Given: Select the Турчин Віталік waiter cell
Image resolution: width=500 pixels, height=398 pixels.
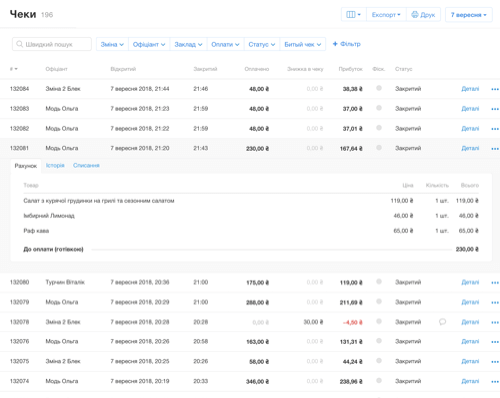Looking at the screenshot, I should coord(65,282).
